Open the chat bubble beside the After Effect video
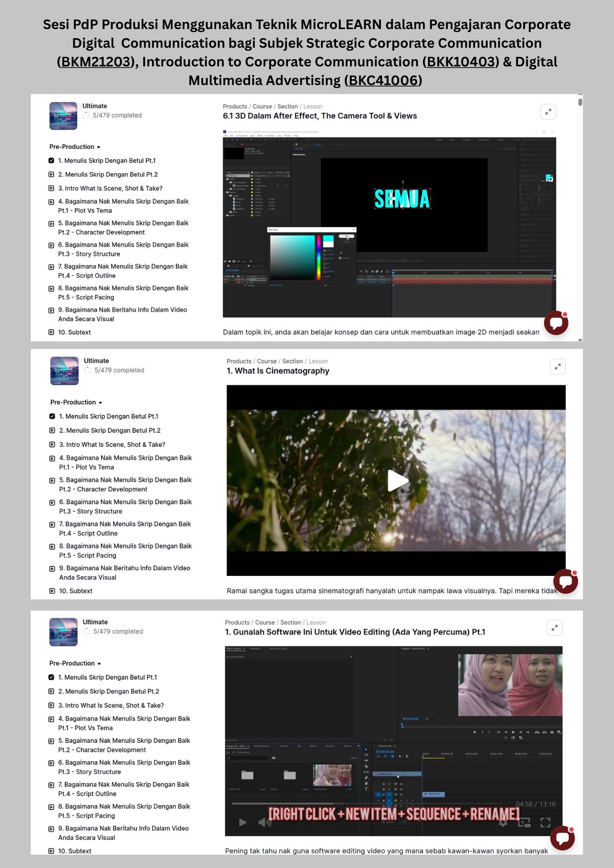This screenshot has width=614, height=868. coord(556,323)
